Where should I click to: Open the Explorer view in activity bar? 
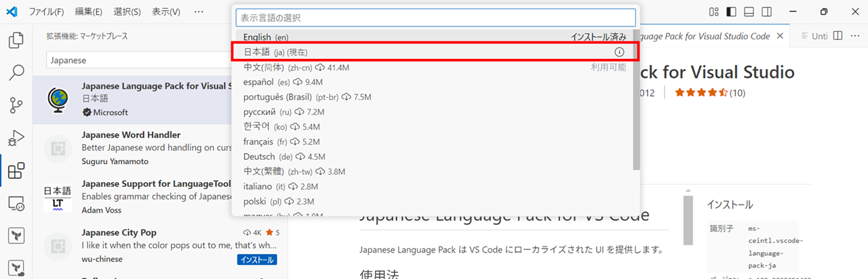tap(16, 41)
